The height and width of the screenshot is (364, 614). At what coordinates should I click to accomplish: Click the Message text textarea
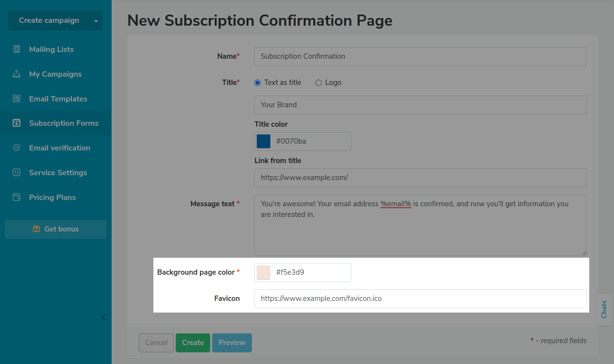pos(420,233)
